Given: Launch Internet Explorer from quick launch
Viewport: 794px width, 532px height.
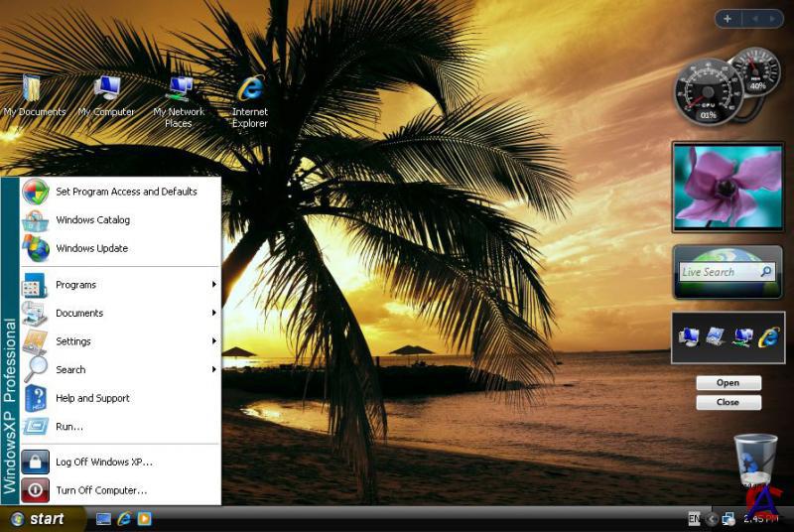Looking at the screenshot, I should point(124,518).
